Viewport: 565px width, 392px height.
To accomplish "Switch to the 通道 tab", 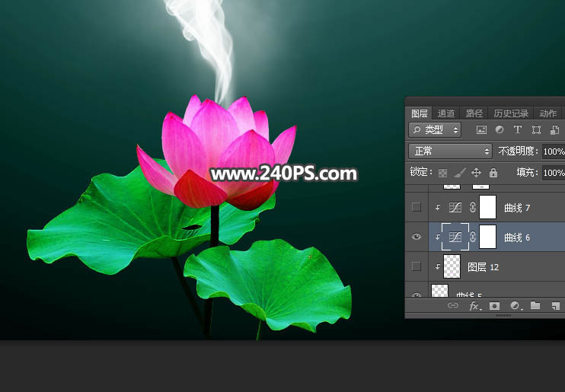I will pyautogui.click(x=446, y=113).
